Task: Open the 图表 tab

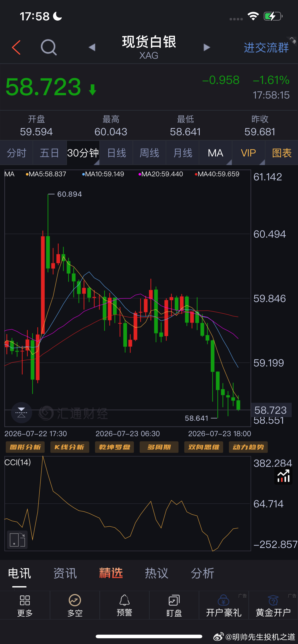Action: click(x=282, y=153)
